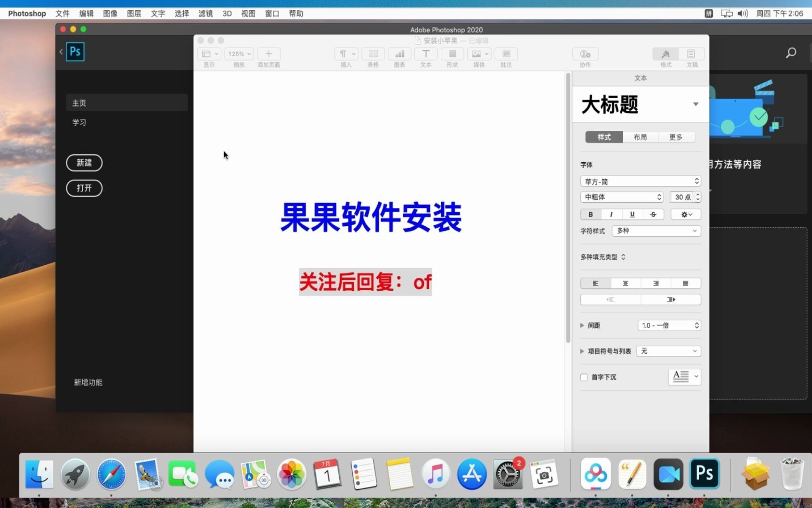Open the 文稿 document icon
Image resolution: width=812 pixels, height=508 pixels.
click(691, 54)
